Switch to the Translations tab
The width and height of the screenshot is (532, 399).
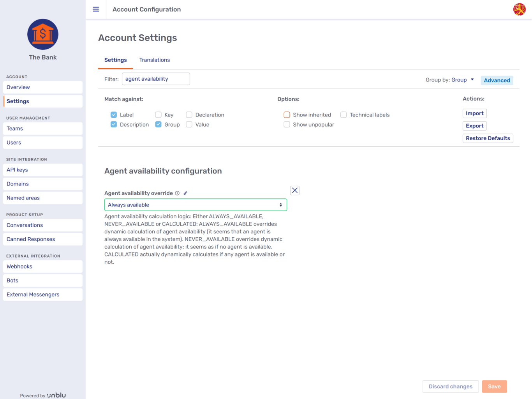(155, 60)
